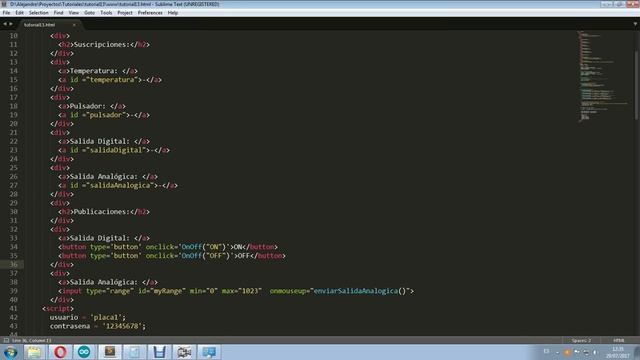Viewport: 640px width, 360px height.
Task: Open the Windows Start menu orb
Action: (x=11, y=352)
